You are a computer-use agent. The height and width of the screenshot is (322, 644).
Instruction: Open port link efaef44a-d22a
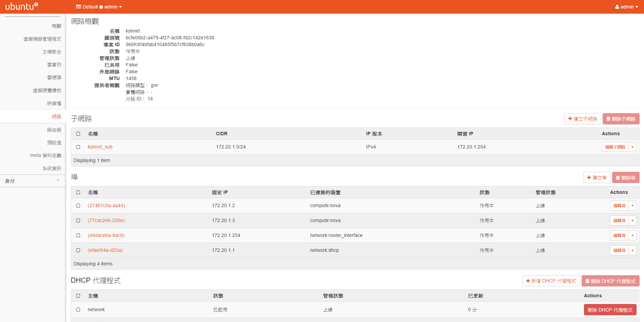105,250
